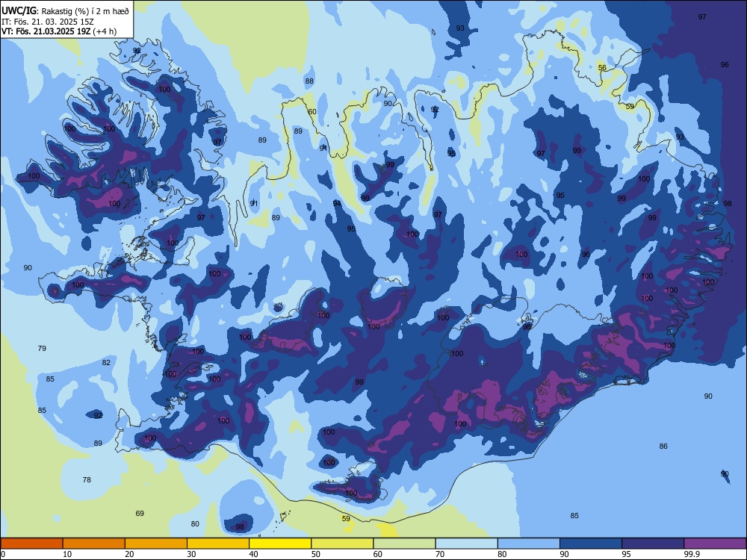Pick the indigo 95–99.9 legend swatch
Viewport: 747px width, 560px height.
pyautogui.click(x=653, y=544)
